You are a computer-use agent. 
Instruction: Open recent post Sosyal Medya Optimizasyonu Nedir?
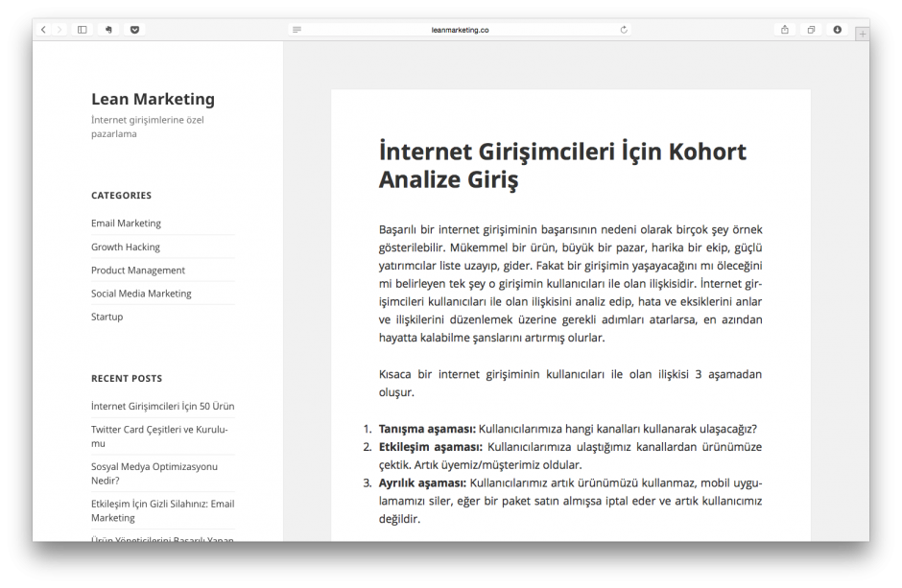coord(154,473)
